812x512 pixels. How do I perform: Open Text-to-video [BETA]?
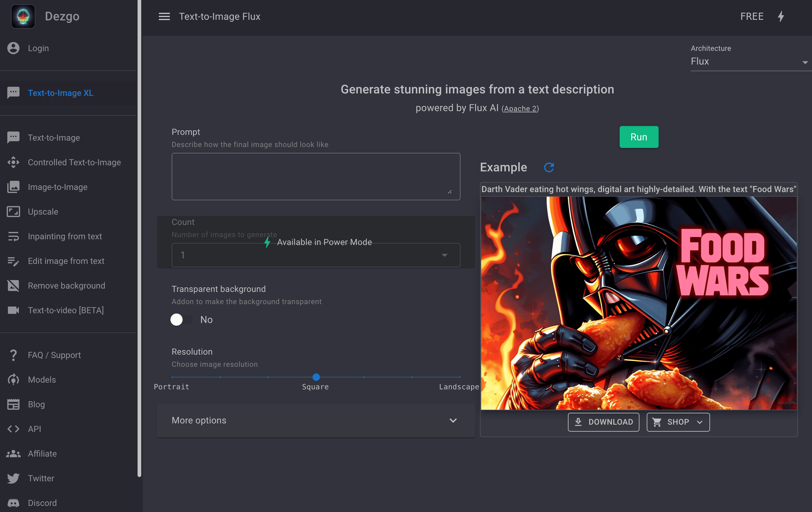[68, 310]
